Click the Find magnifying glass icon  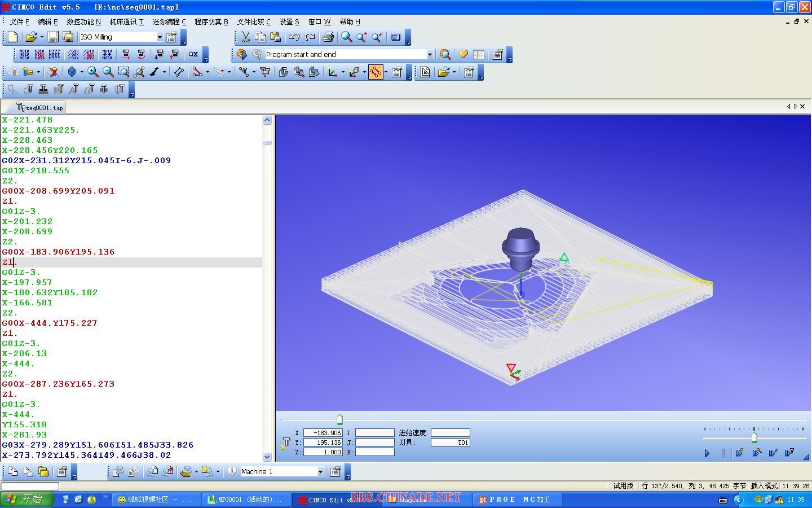(347, 37)
